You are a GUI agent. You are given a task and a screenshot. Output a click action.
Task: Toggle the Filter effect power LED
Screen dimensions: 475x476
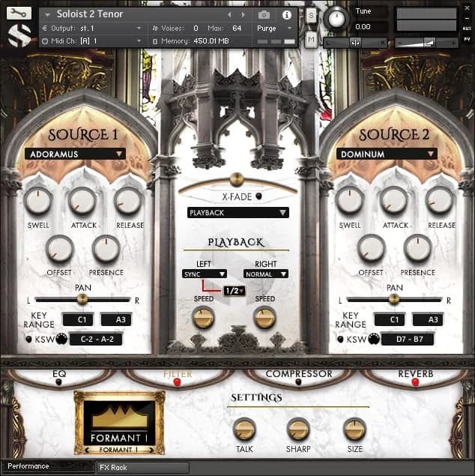coord(178,382)
